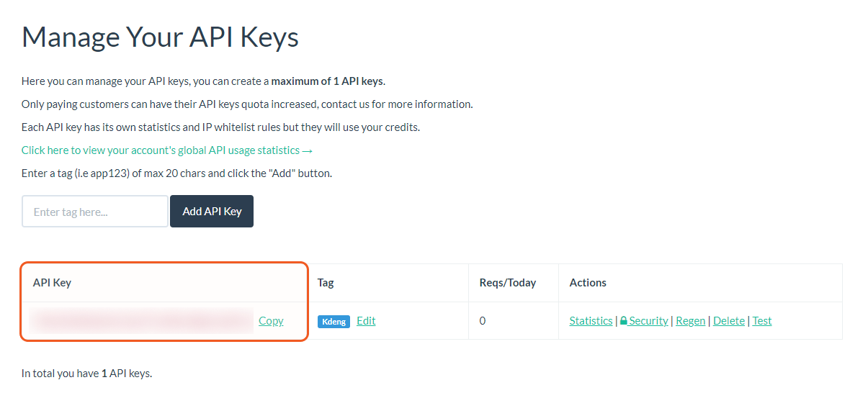868x416 pixels.
Task: Click the API Key column header
Action: click(52, 283)
